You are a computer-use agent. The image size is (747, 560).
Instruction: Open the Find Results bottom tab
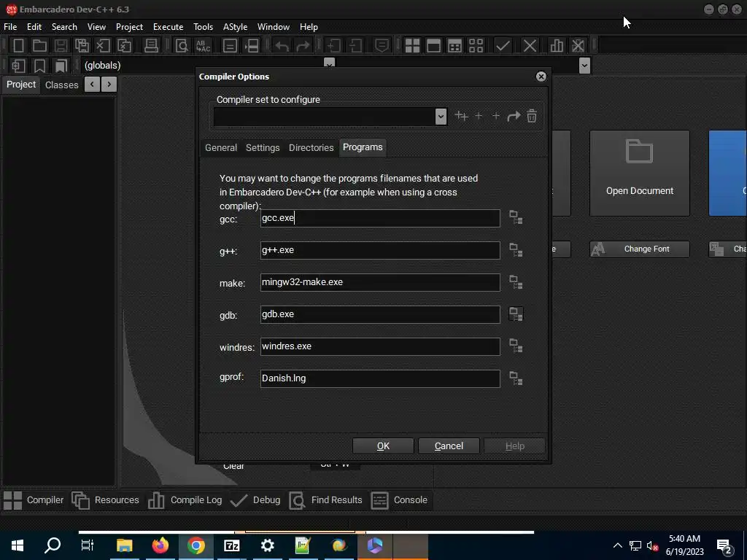pos(326,500)
